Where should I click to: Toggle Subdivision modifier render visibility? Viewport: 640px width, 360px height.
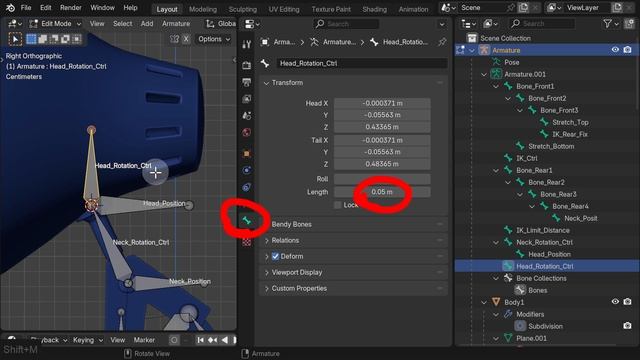pos(627,326)
